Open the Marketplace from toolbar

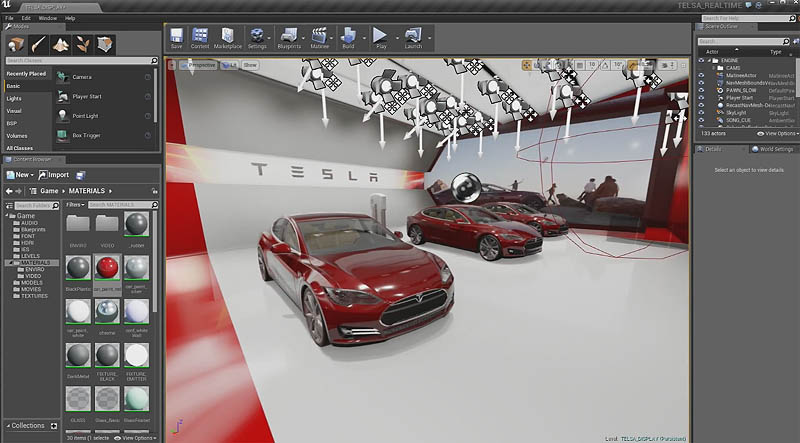tap(228, 38)
